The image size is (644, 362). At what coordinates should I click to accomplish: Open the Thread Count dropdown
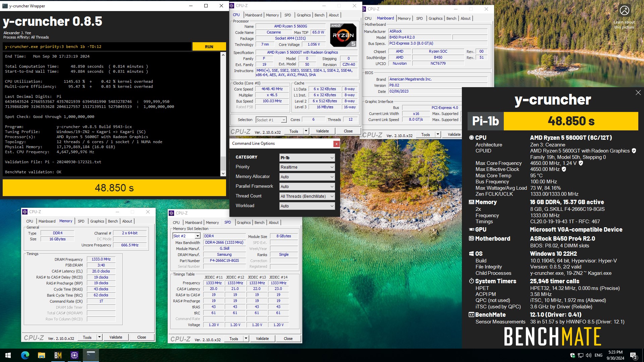(307, 196)
